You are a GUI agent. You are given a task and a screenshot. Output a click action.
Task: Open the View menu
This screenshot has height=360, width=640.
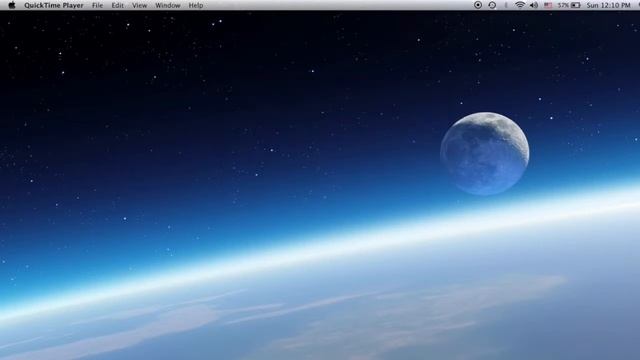coord(139,5)
